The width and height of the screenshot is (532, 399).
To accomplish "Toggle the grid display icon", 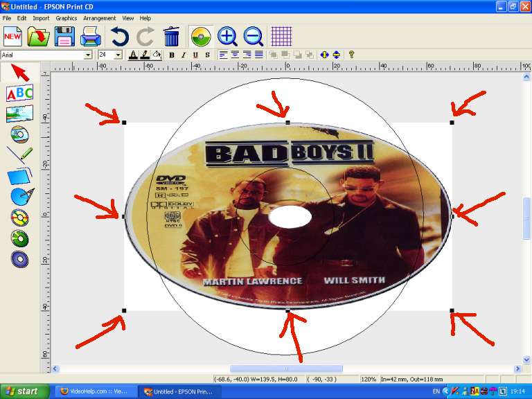I will [281, 36].
